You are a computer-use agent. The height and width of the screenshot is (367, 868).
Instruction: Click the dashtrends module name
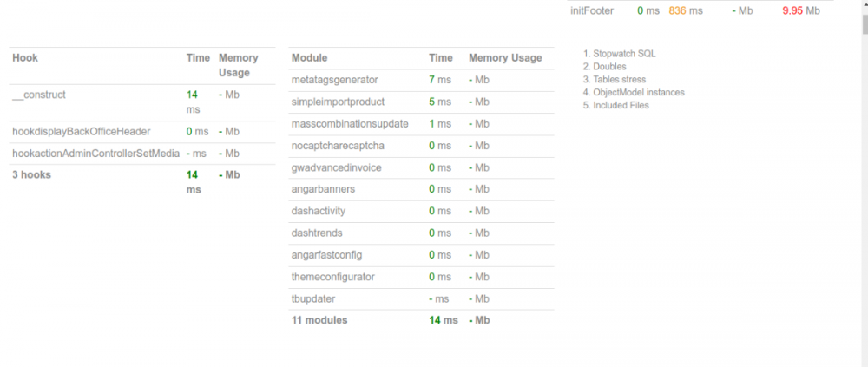point(317,233)
